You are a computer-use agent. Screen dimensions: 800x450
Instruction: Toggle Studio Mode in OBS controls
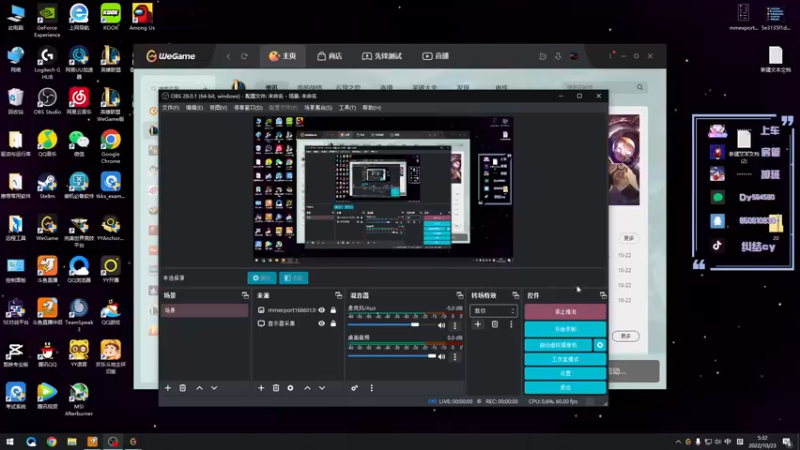565,359
